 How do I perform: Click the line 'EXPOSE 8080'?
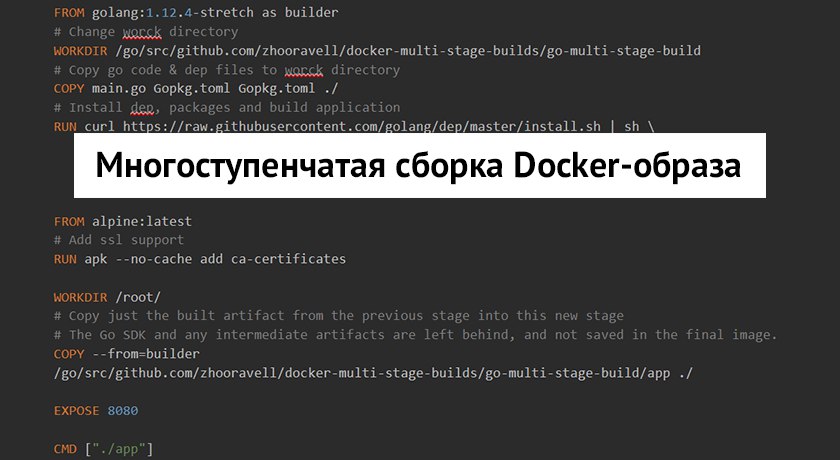pos(96,411)
